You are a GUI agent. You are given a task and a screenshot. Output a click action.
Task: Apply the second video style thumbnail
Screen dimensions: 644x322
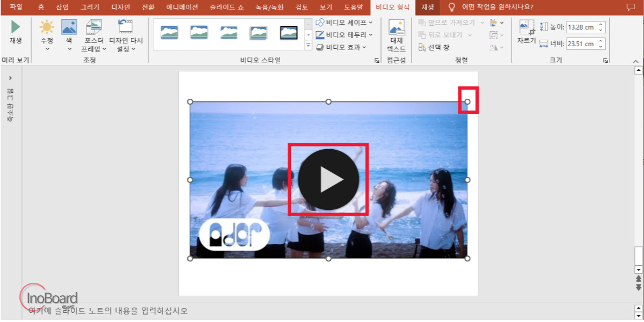(x=199, y=33)
